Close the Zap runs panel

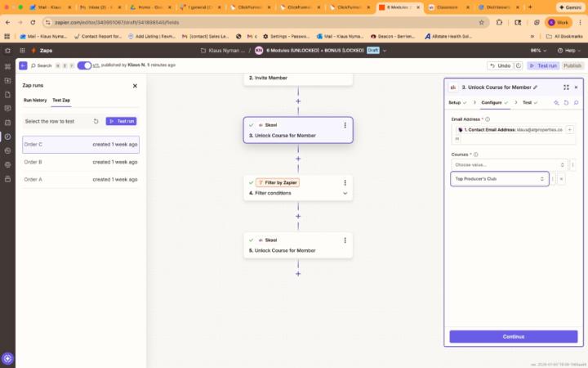pos(135,85)
